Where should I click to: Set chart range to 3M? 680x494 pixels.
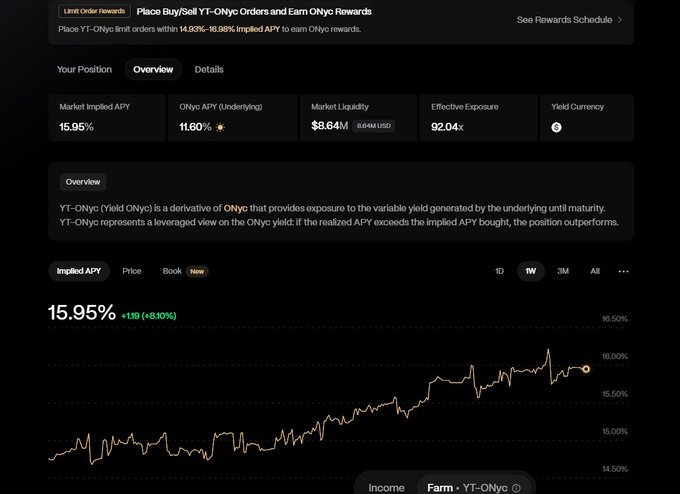pyautogui.click(x=563, y=271)
